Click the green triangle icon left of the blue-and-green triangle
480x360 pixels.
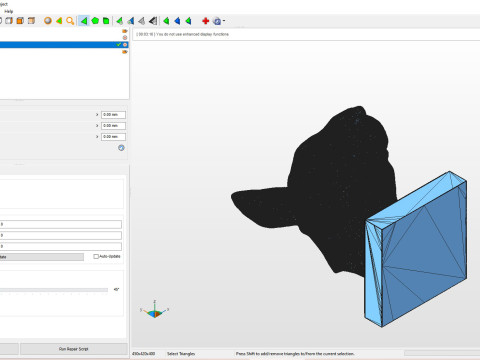coord(119,21)
